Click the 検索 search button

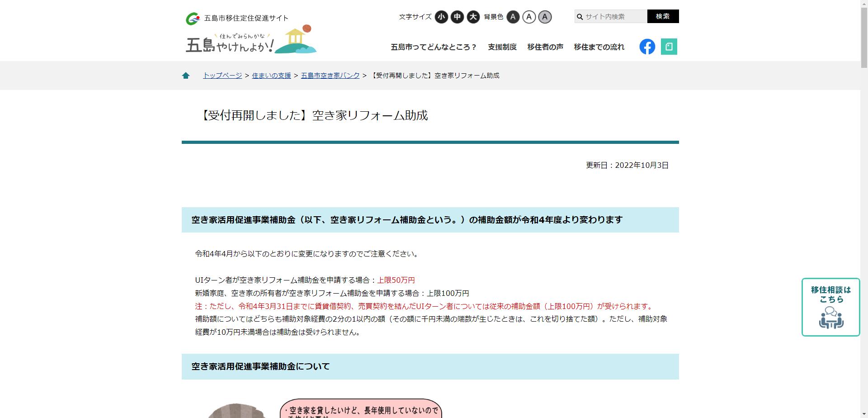tap(663, 16)
